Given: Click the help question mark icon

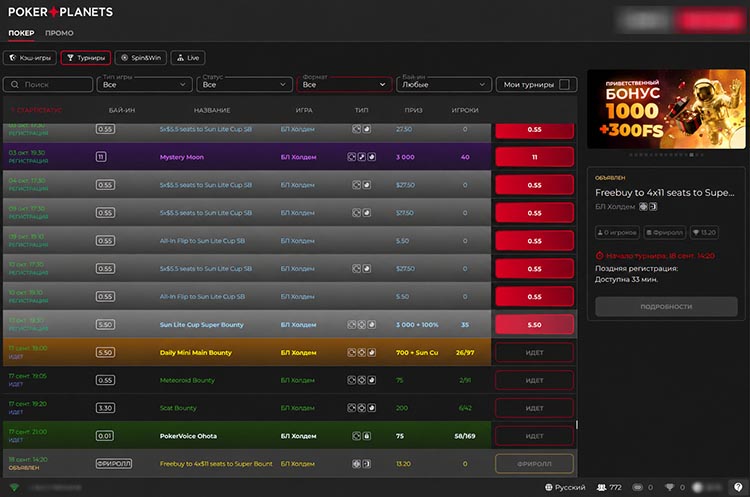Looking at the screenshot, I should tap(738, 487).
